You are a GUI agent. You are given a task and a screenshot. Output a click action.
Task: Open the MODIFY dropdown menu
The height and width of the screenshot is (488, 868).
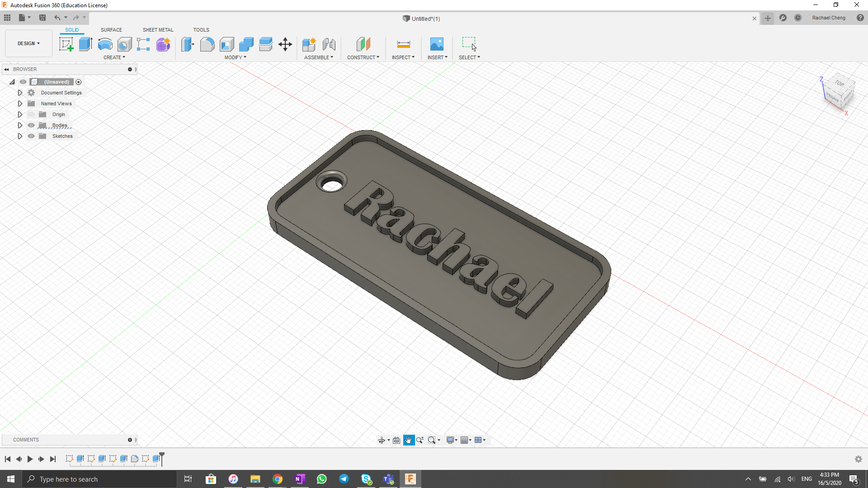coord(236,57)
